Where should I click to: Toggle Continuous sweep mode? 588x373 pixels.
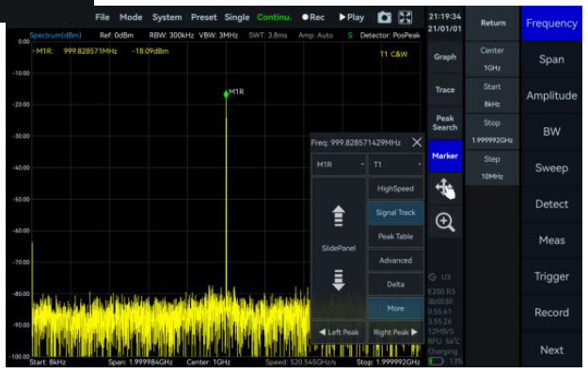[x=274, y=17]
